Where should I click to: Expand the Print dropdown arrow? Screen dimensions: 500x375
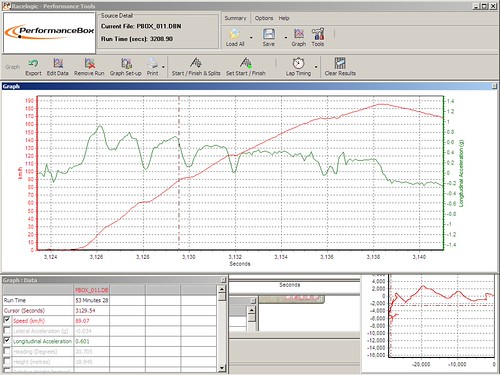point(163,67)
